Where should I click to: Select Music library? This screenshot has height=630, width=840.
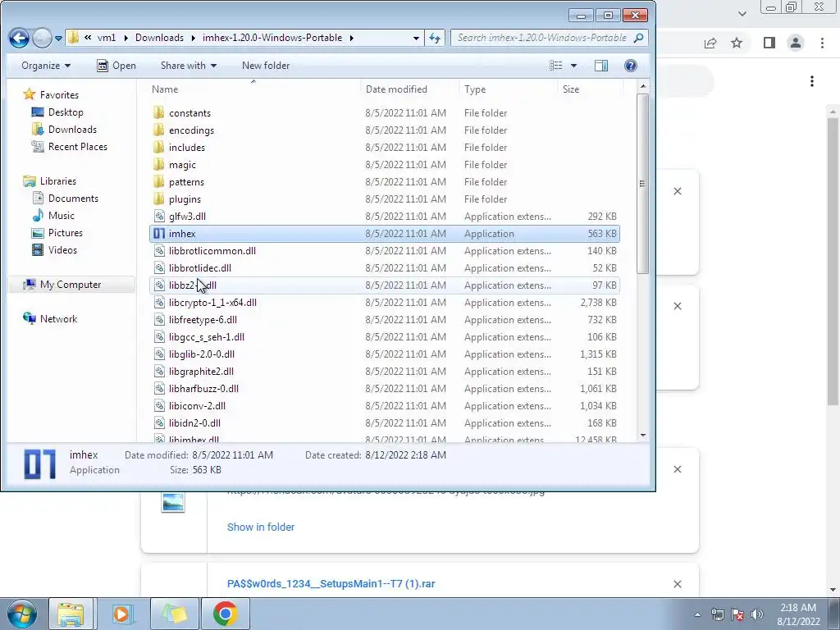tap(61, 216)
